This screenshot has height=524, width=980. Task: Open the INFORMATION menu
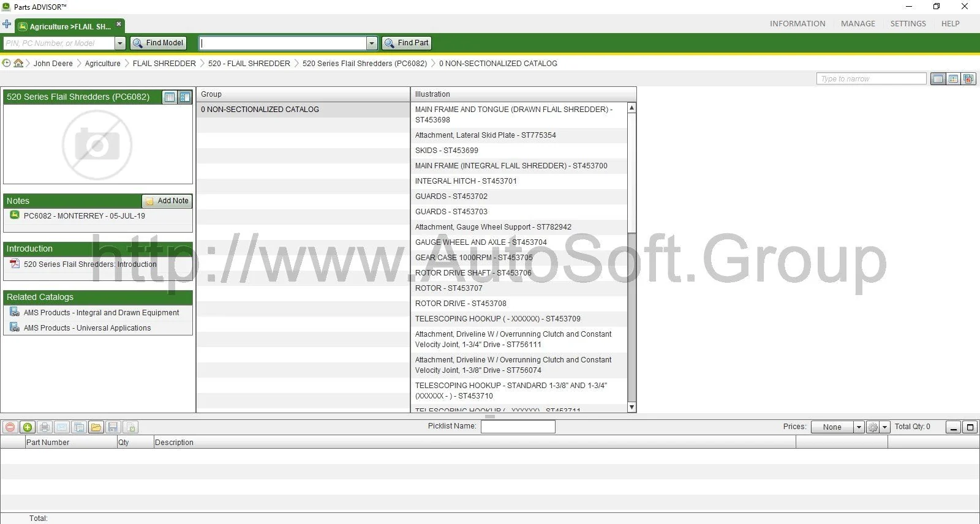click(797, 24)
